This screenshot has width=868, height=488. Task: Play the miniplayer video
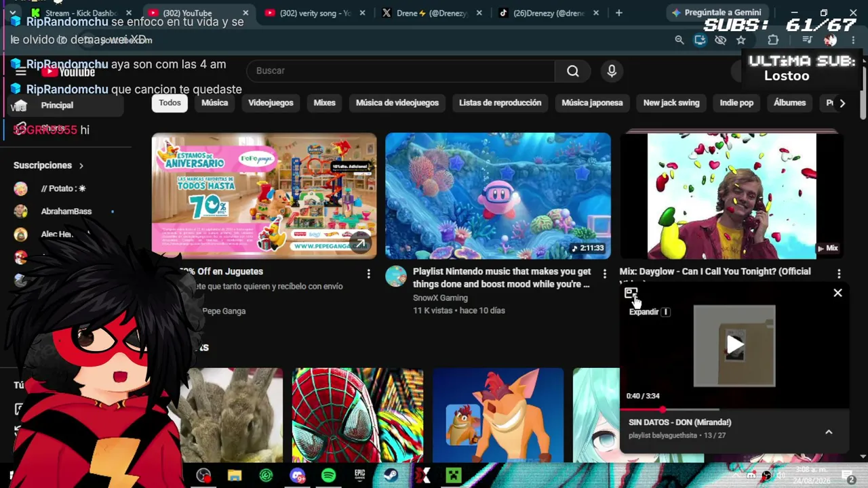point(734,345)
